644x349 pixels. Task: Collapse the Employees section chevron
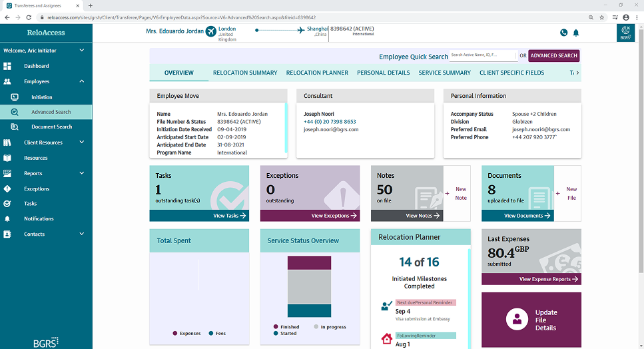tap(82, 81)
